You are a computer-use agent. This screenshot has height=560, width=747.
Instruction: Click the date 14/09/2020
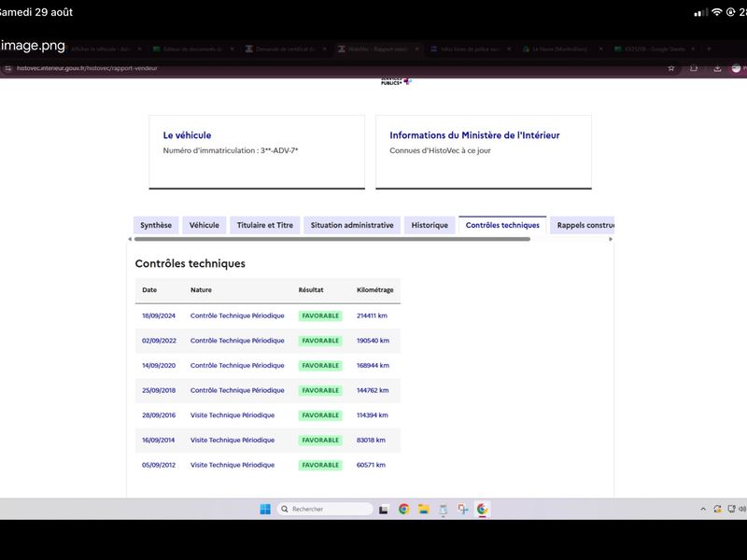coord(159,365)
